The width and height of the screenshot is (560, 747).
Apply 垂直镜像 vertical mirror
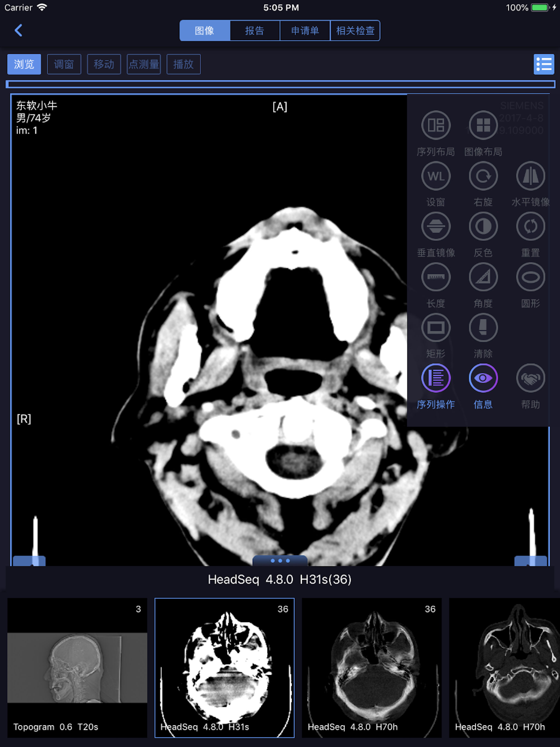tap(436, 226)
